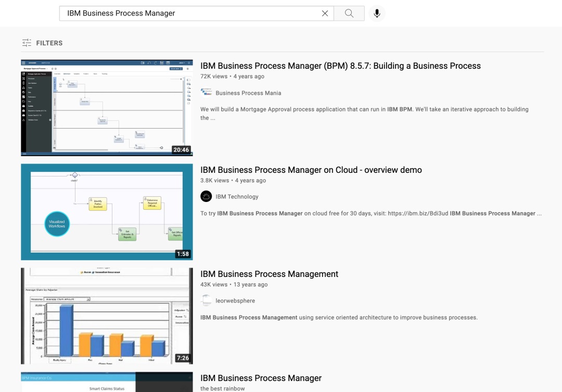The height and width of the screenshot is (392, 562).
Task: Open the IBM Business Process Management thumbnail
Action: (x=107, y=316)
